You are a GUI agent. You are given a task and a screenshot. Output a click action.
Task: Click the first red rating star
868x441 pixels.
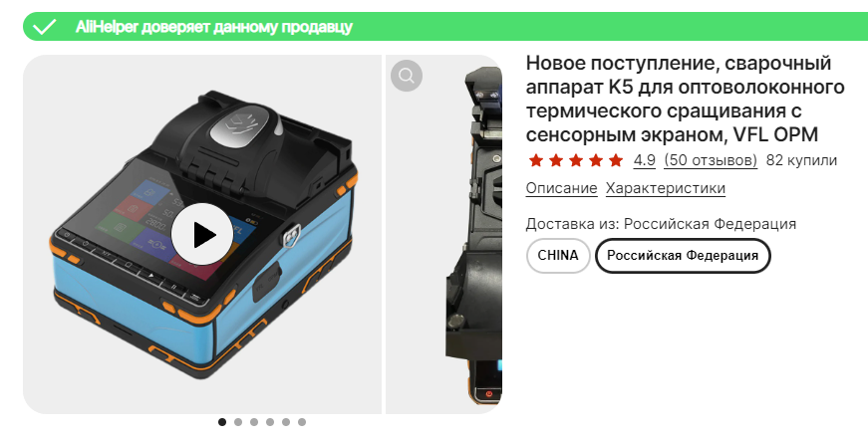pos(535,160)
